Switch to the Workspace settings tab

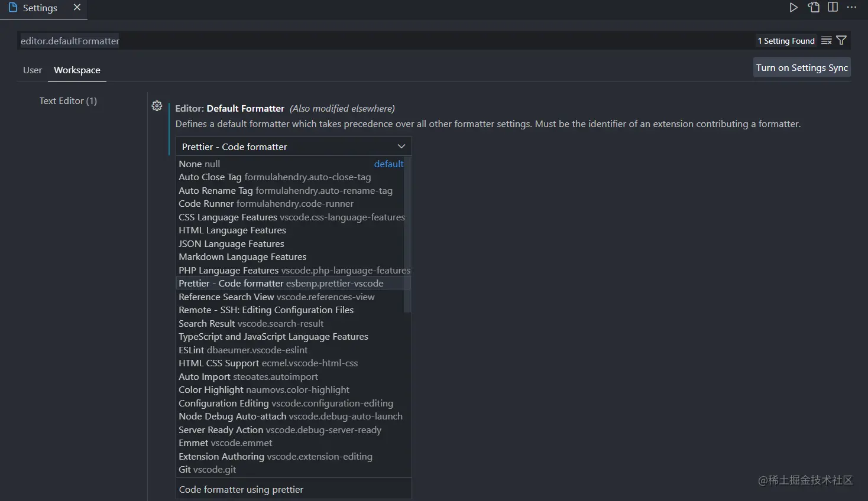pos(77,70)
